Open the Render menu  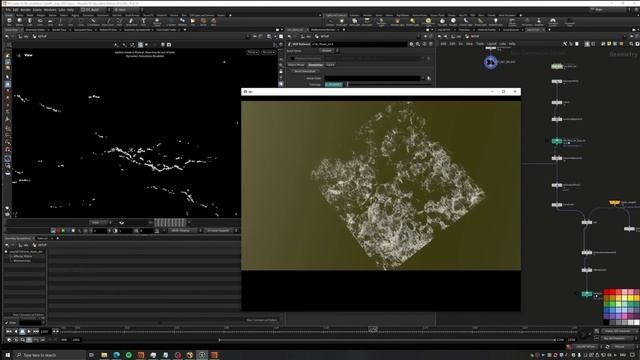(x=25, y=9)
